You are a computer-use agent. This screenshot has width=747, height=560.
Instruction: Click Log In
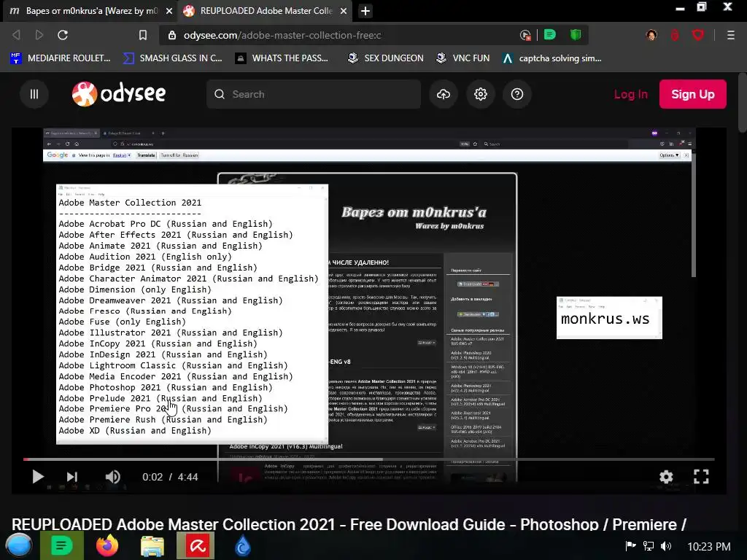click(x=630, y=94)
